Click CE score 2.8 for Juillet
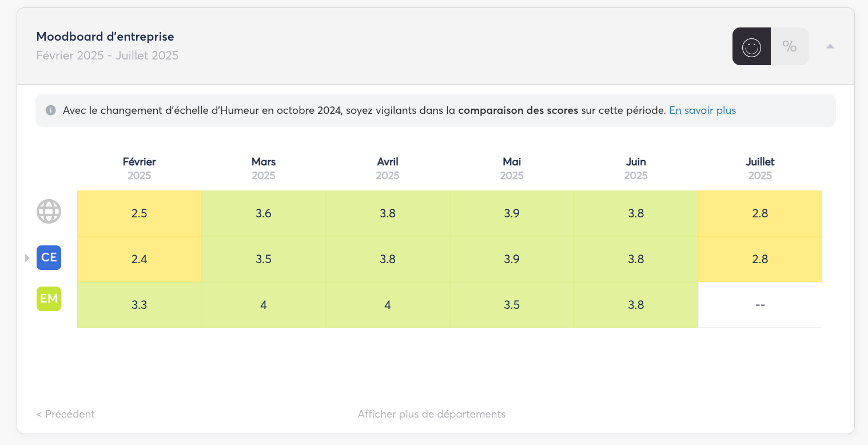This screenshot has height=445, width=868. tap(760, 259)
